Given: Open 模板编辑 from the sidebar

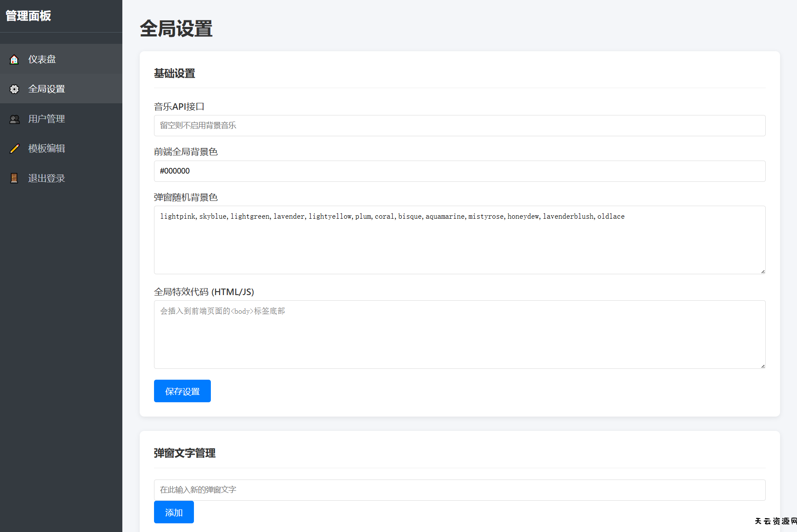Looking at the screenshot, I should tap(46, 148).
